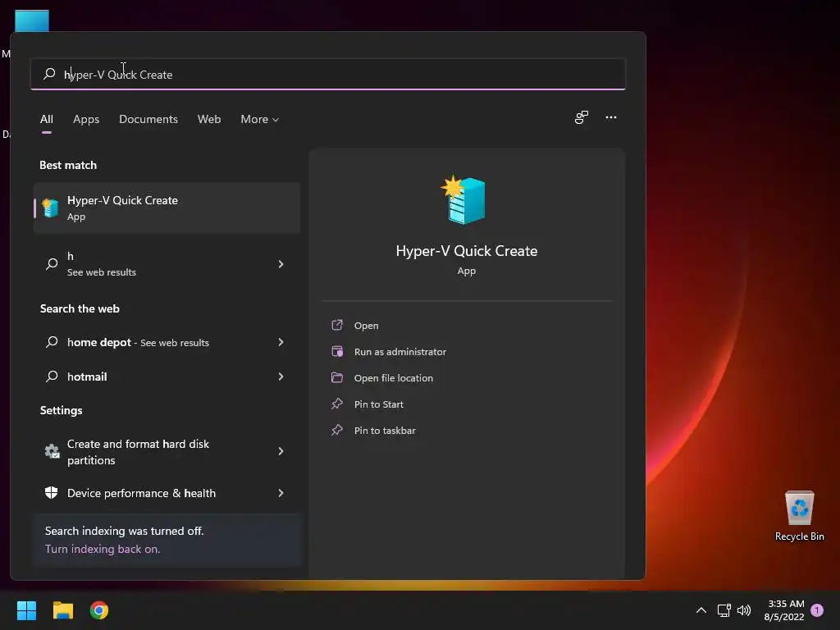Open the Hyper-V Quick Create best match result
The width and height of the screenshot is (840, 630).
point(167,208)
